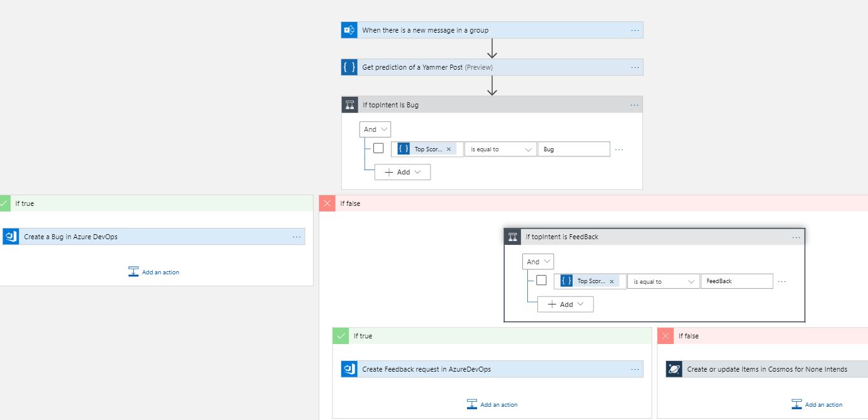Click condition icon of if topIntent is FeedBack
Viewport: 868px width, 420px height.
click(x=513, y=237)
